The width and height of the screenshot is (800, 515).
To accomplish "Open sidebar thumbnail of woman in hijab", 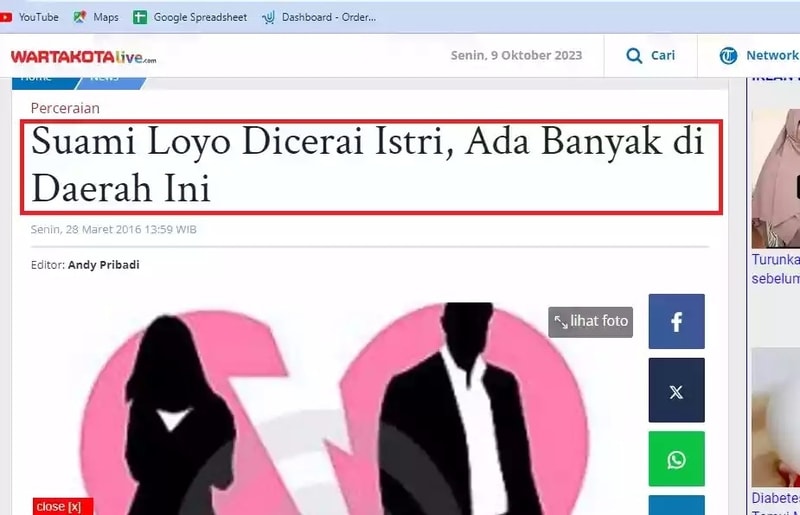I will (776, 179).
